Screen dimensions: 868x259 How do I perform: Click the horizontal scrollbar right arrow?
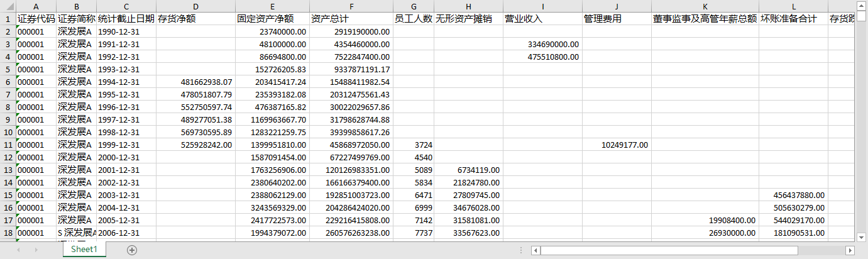850,250
